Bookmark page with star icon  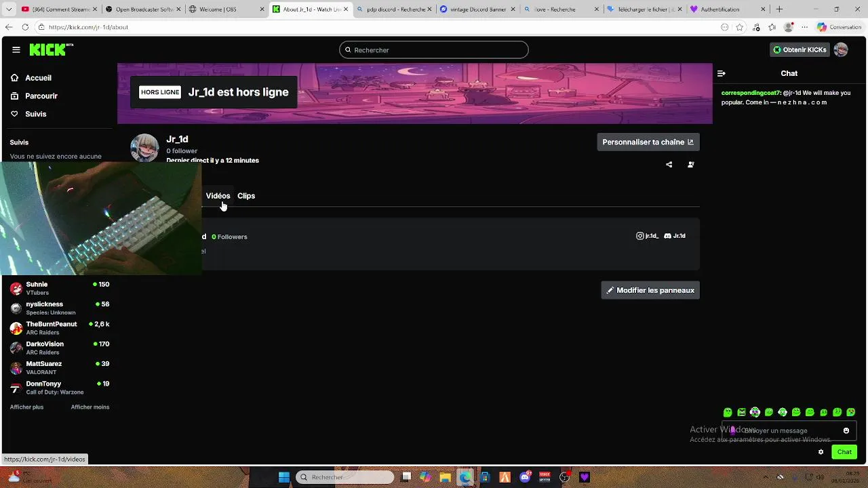(740, 27)
